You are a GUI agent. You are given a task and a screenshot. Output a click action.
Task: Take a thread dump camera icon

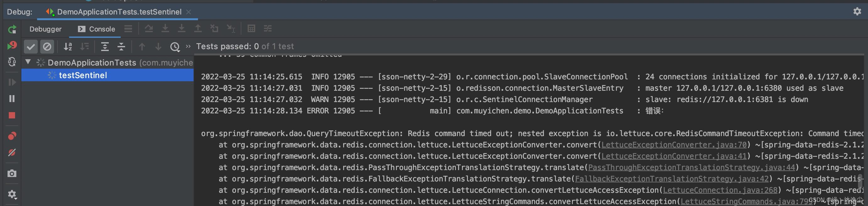tap(12, 174)
